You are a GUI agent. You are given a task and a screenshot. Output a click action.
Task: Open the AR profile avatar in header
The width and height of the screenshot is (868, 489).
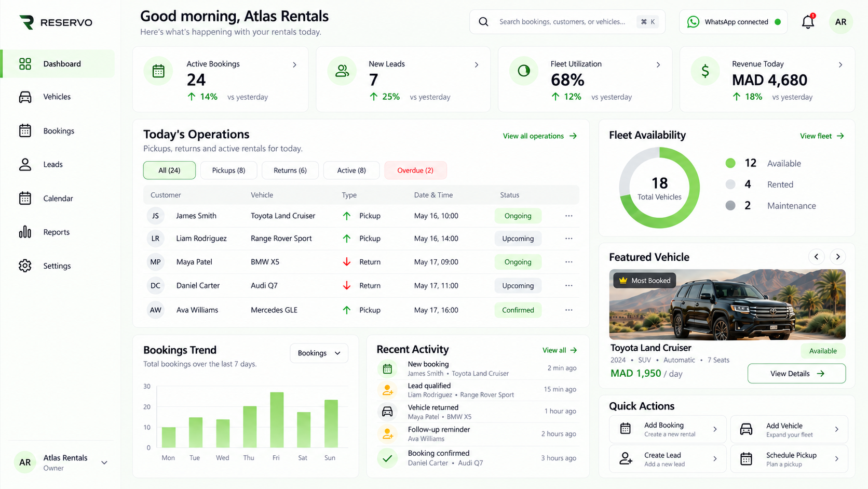click(840, 22)
